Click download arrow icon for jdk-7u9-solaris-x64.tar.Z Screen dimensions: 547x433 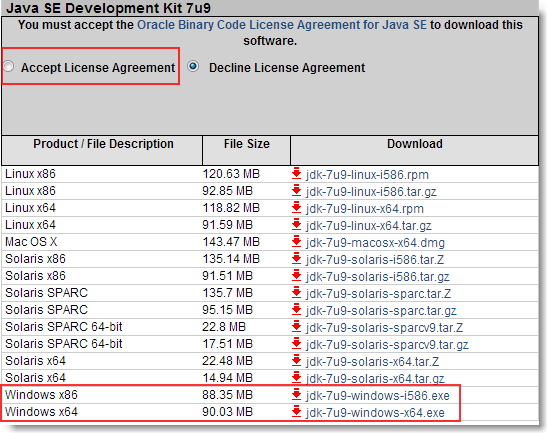coord(296,360)
